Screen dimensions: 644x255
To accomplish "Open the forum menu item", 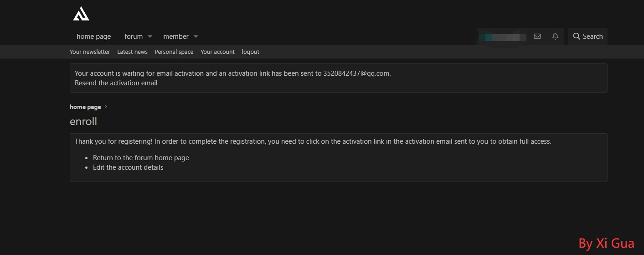I will point(134,36).
